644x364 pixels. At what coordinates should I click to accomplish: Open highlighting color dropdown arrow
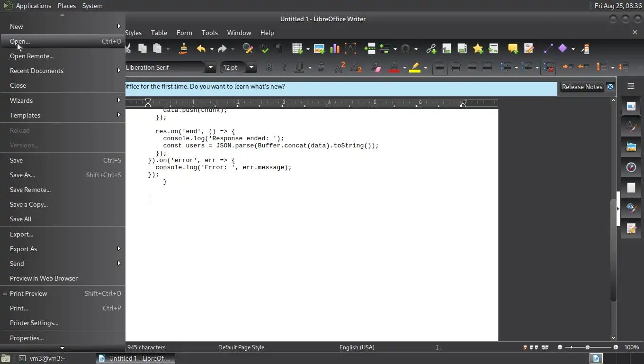425,67
